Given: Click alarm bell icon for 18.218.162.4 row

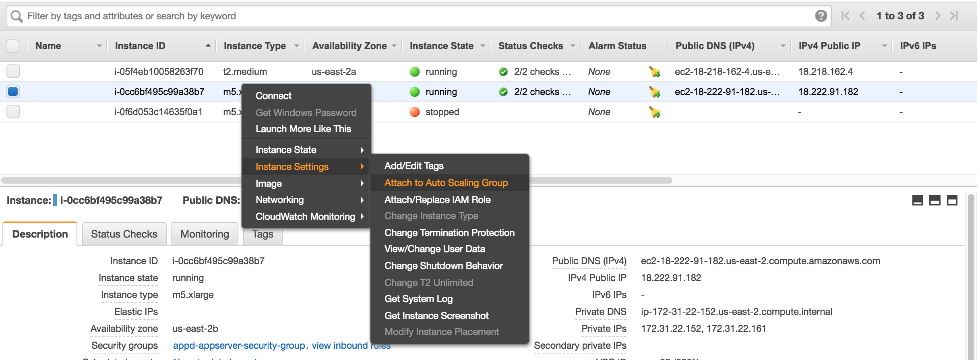Looking at the screenshot, I should (x=655, y=72).
